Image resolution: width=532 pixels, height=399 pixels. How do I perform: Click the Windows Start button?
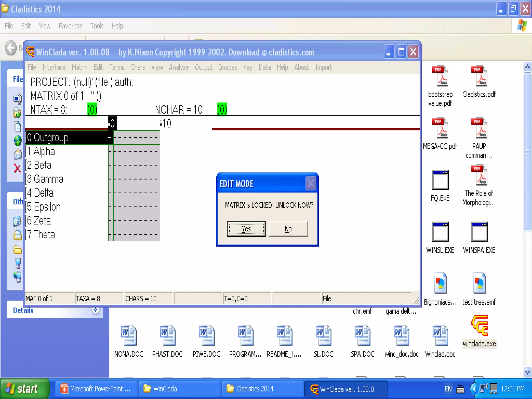point(25,389)
